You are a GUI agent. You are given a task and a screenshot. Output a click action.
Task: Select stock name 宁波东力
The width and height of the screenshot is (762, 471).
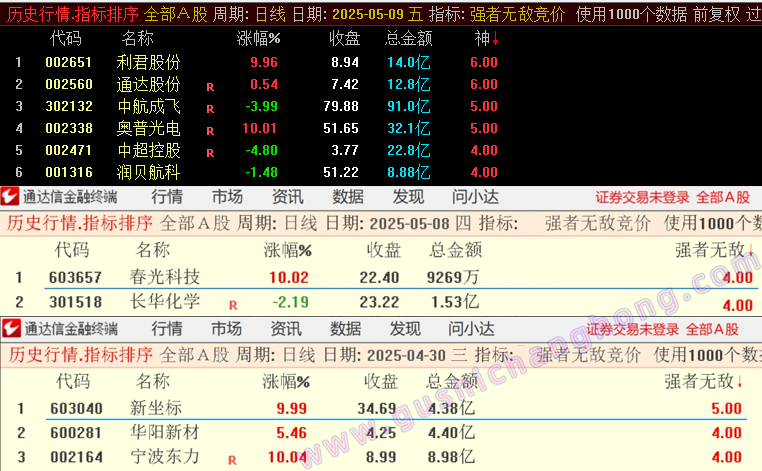point(165,456)
